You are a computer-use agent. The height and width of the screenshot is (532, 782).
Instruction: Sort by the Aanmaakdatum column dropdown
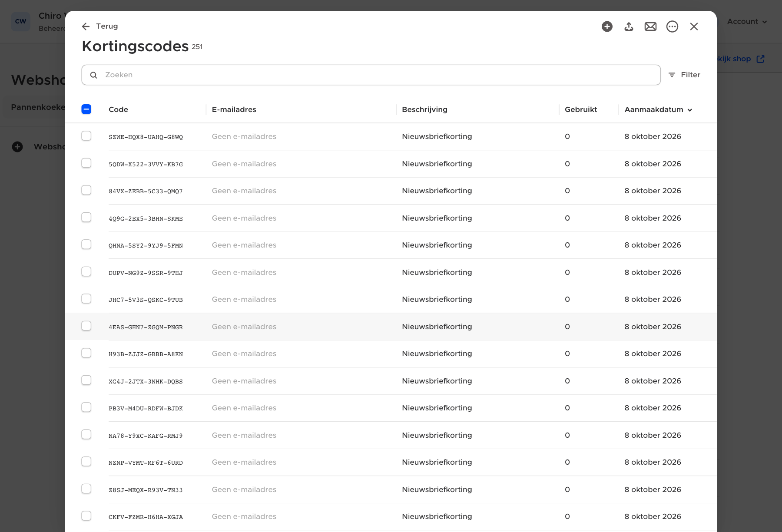(x=658, y=109)
